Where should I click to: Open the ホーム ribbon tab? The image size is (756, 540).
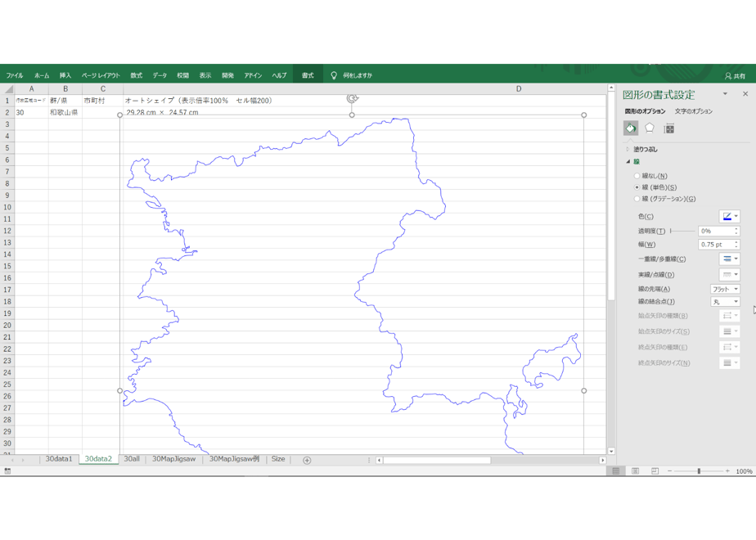click(42, 76)
